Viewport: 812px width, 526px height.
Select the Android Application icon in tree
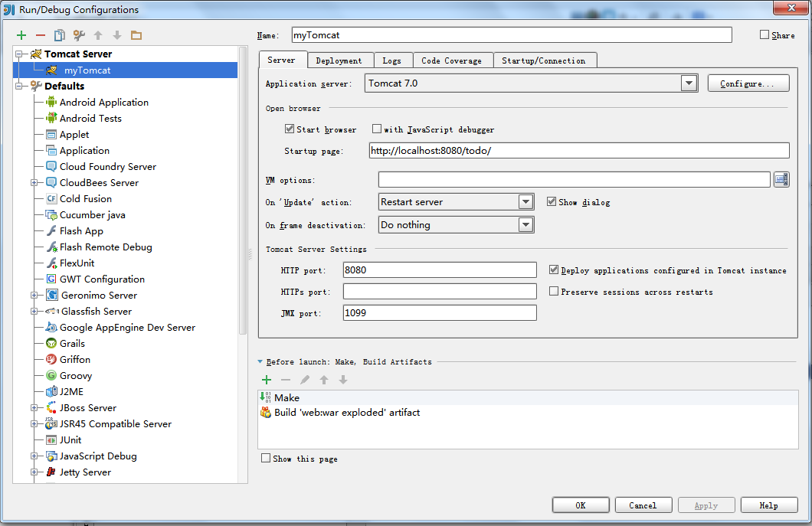coord(51,102)
